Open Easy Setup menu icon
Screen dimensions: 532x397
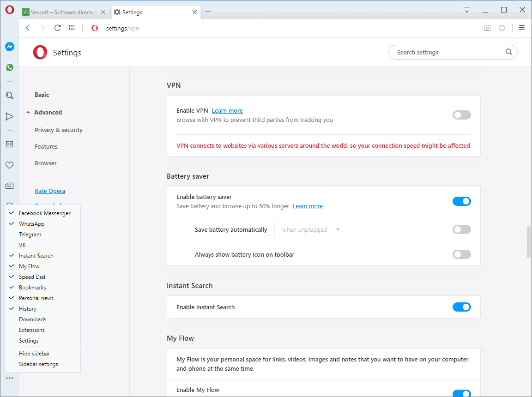(522, 28)
